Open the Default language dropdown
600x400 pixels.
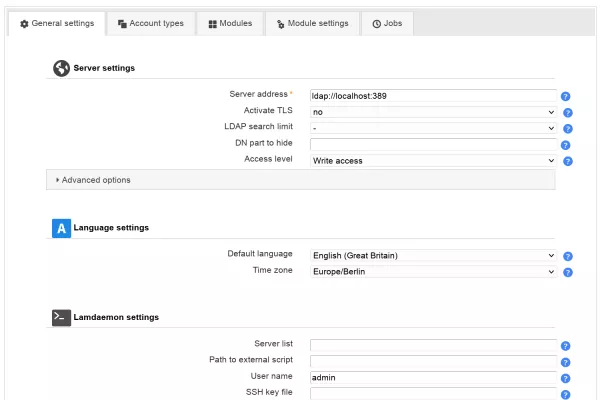[x=433, y=255]
